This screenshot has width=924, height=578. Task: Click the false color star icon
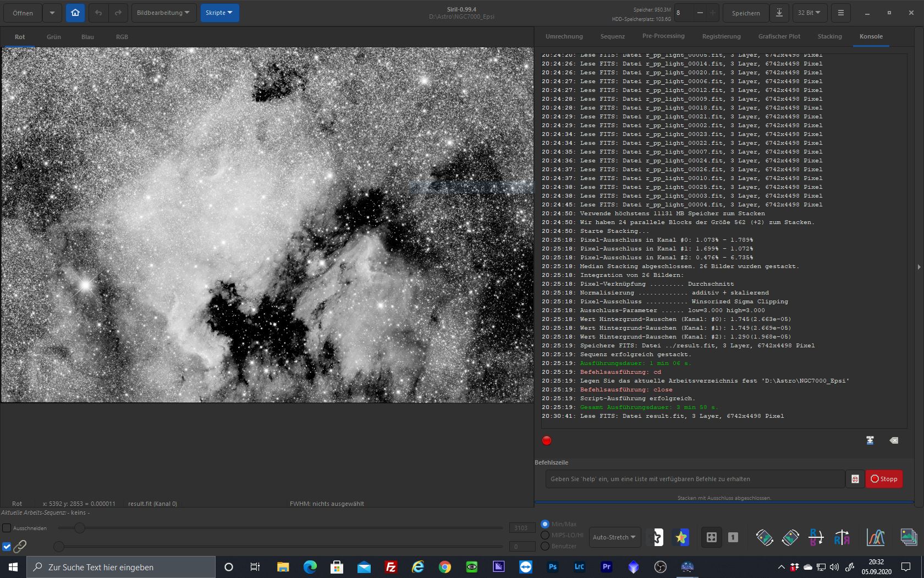(x=681, y=537)
